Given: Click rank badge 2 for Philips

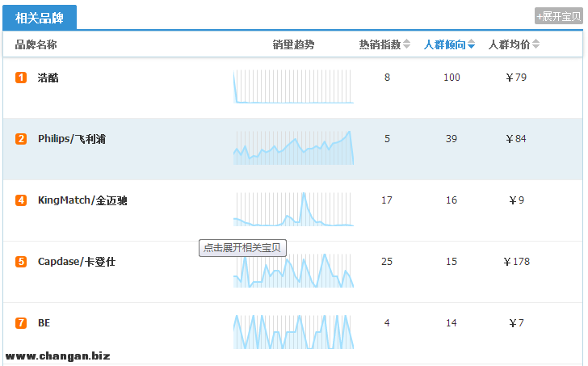Looking at the screenshot, I should pyautogui.click(x=21, y=139).
